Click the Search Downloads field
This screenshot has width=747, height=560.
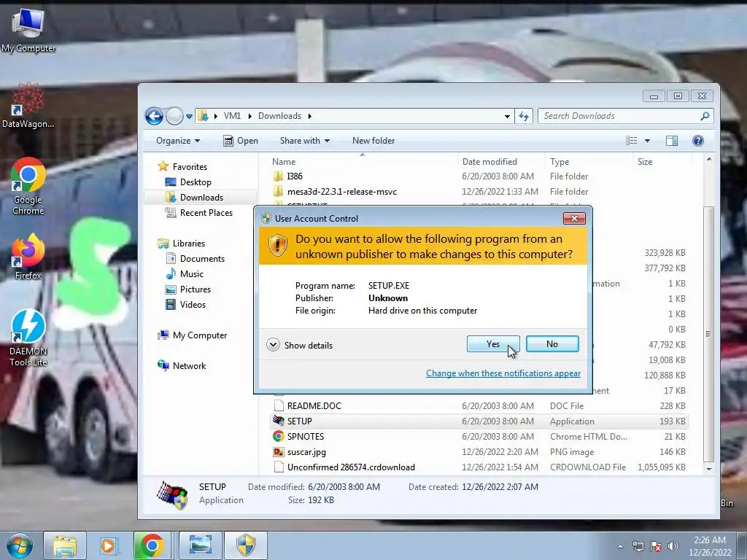click(625, 116)
